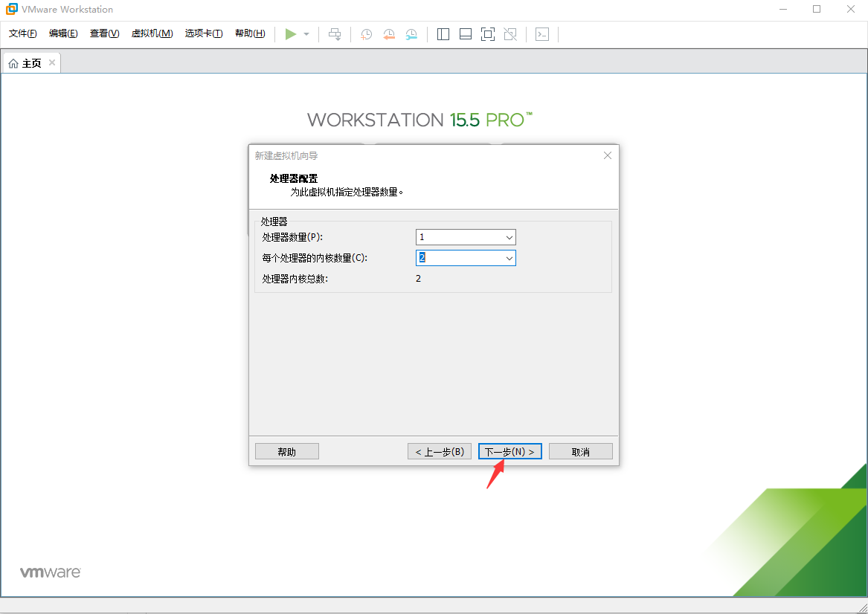Image resolution: width=868 pixels, height=614 pixels.
Task: Click the Unity mode toolbar icon
Action: tap(510, 34)
